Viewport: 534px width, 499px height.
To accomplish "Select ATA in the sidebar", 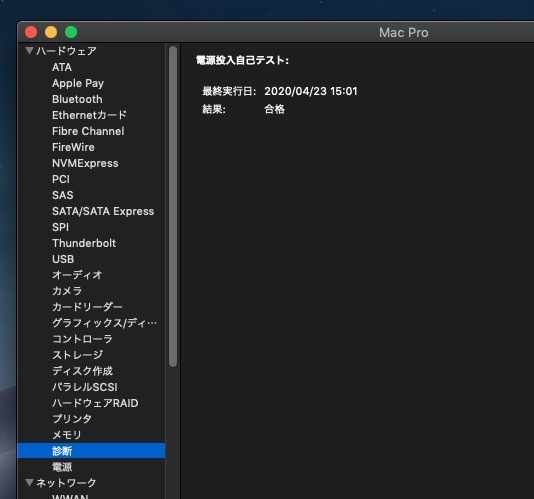I will click(x=62, y=67).
